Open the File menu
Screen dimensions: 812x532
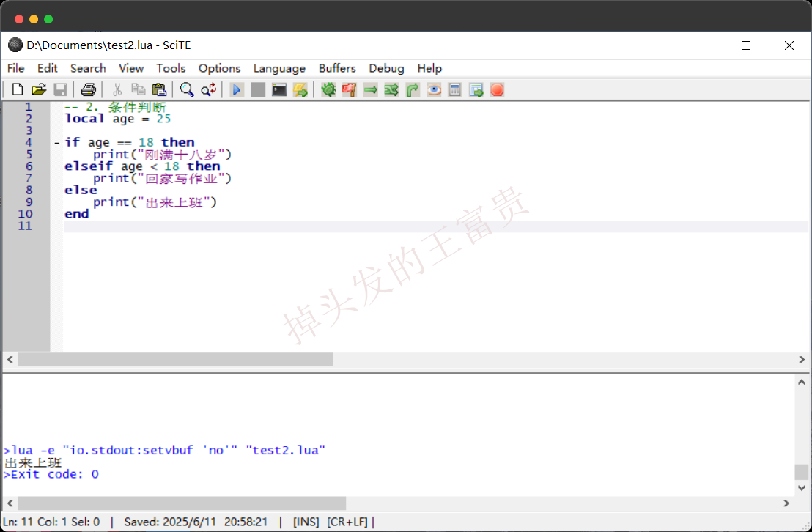15,68
